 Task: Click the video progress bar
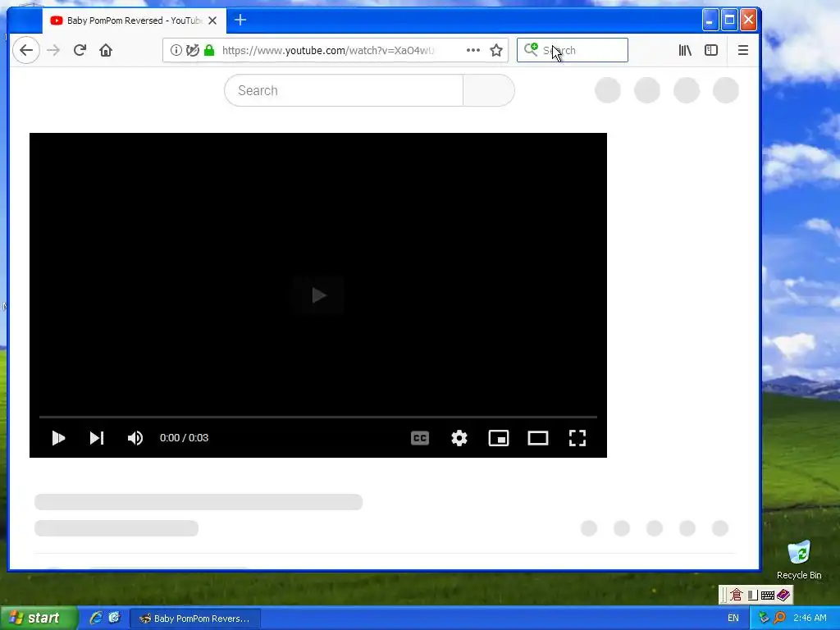(x=318, y=417)
